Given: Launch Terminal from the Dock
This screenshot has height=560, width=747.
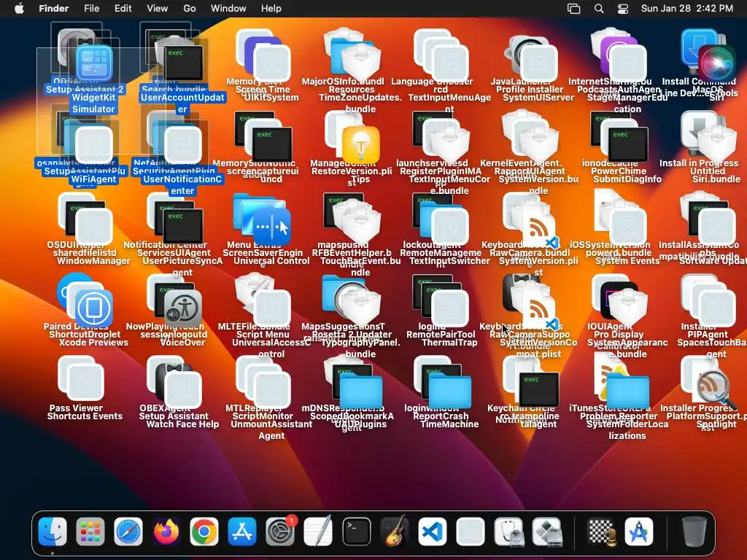Looking at the screenshot, I should coord(356,531).
